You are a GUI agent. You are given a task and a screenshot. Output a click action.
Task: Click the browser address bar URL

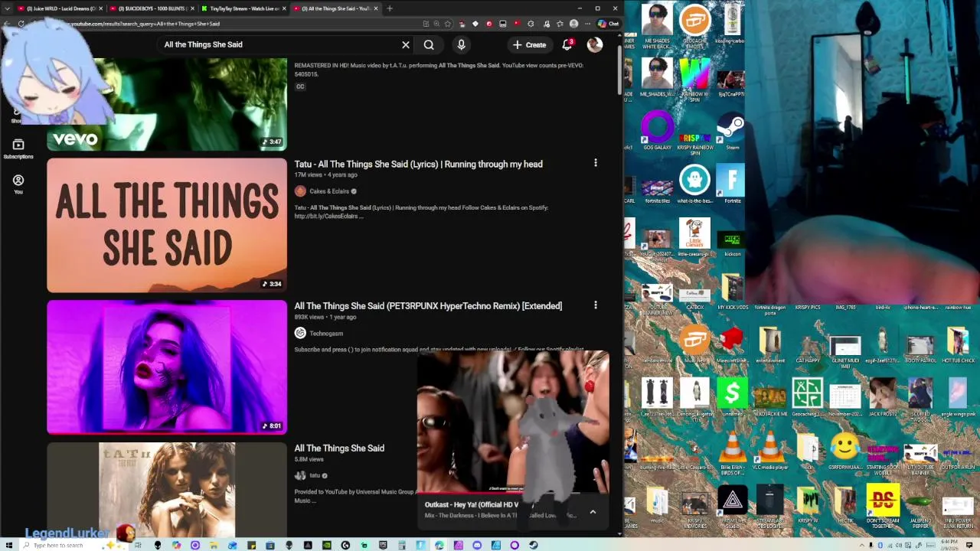coord(145,24)
